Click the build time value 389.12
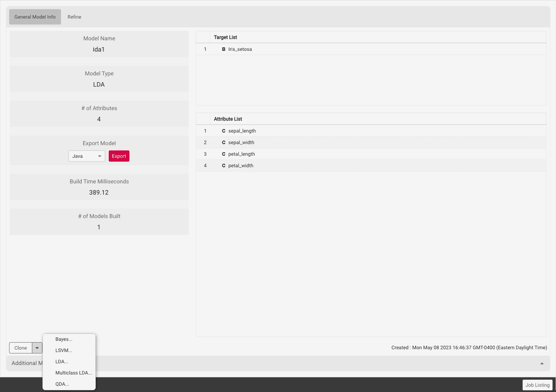Viewport: 556px width, 392px height. tap(99, 192)
